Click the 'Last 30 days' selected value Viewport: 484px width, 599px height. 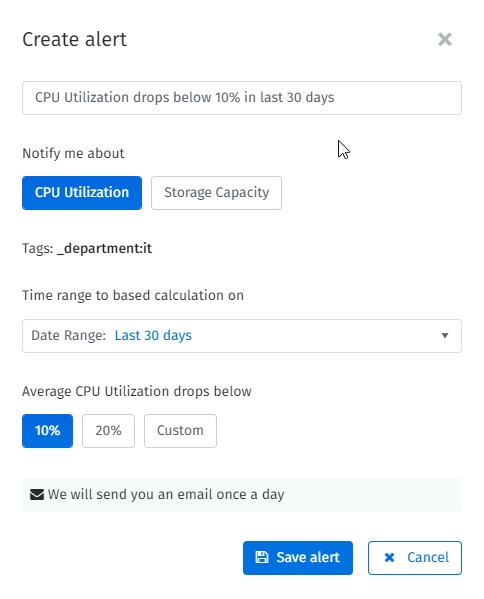coord(153,335)
